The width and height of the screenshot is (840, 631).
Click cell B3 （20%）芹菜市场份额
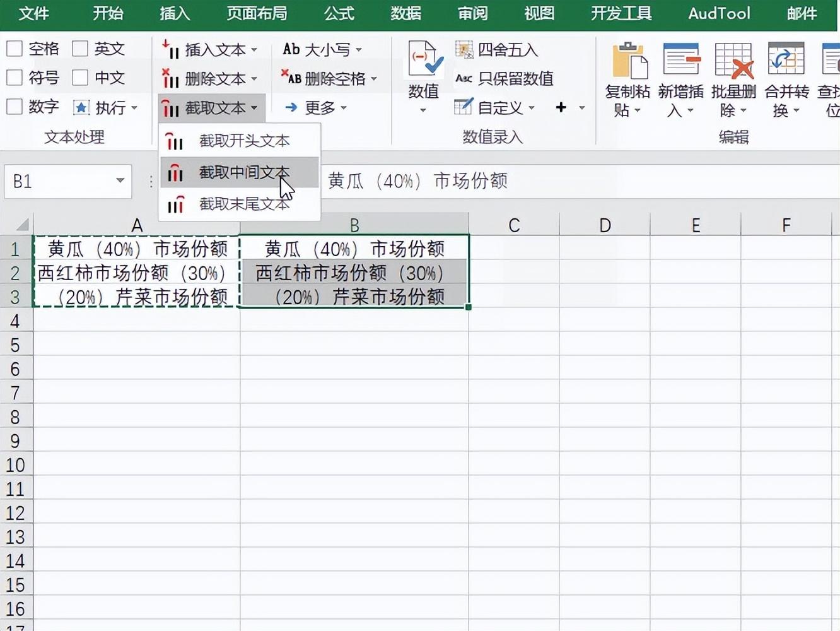coord(354,297)
